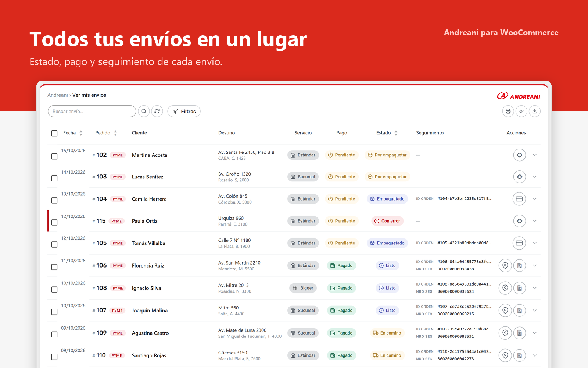The width and height of the screenshot is (588, 368).
Task: Select checkbox for order 115 row
Action: [54, 222]
